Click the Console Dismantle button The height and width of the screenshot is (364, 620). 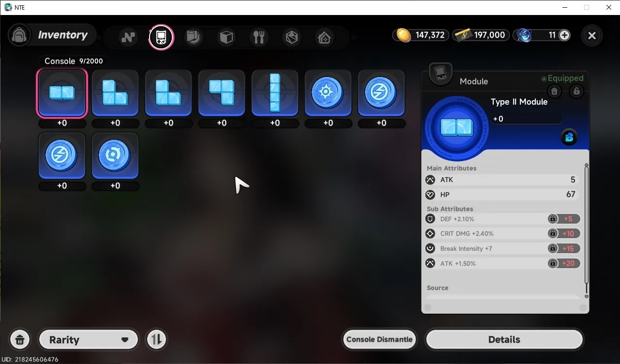point(379,339)
